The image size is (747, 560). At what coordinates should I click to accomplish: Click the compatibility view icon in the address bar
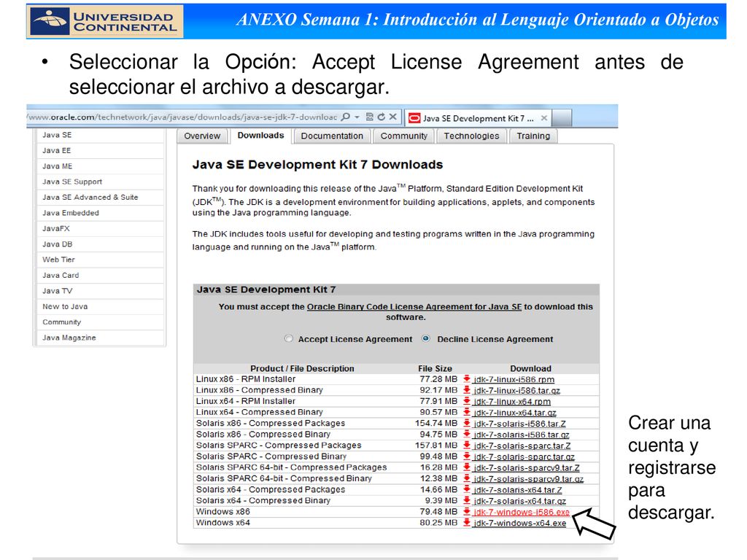point(369,117)
